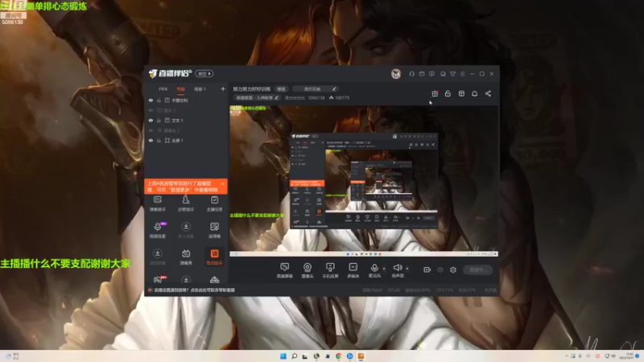Hide the 文本 1 layer
Image resolution: width=644 pixels, height=362 pixels.
(151, 120)
